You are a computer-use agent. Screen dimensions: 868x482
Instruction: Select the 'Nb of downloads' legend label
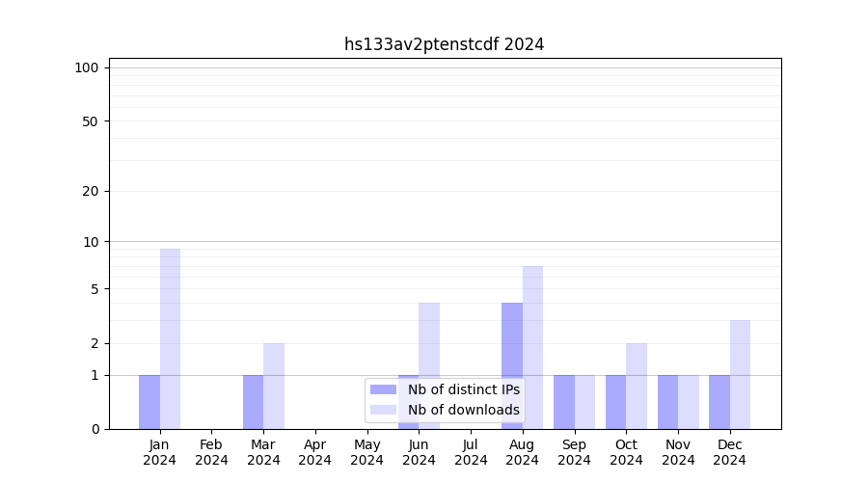coord(463,410)
